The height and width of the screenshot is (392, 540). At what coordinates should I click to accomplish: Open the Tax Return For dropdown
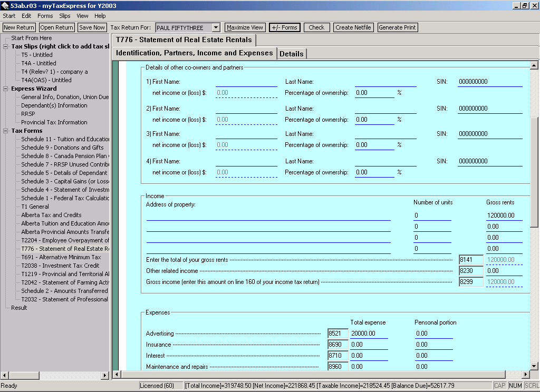tap(216, 27)
